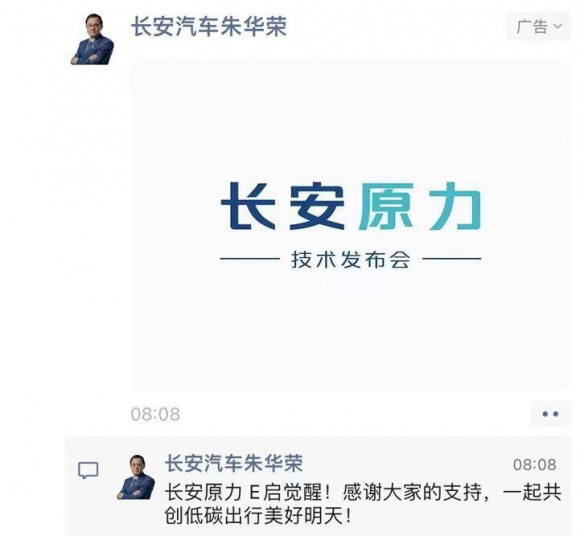Viewport: 580px width, 536px height.
Task: Open the 长安原力 ad image card
Action: (x=350, y=224)
